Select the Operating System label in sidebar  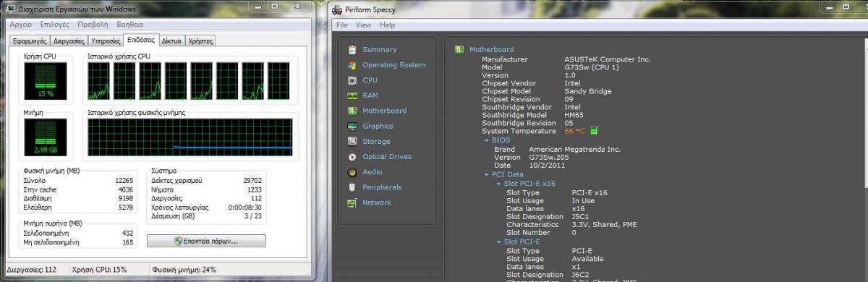pyautogui.click(x=394, y=65)
